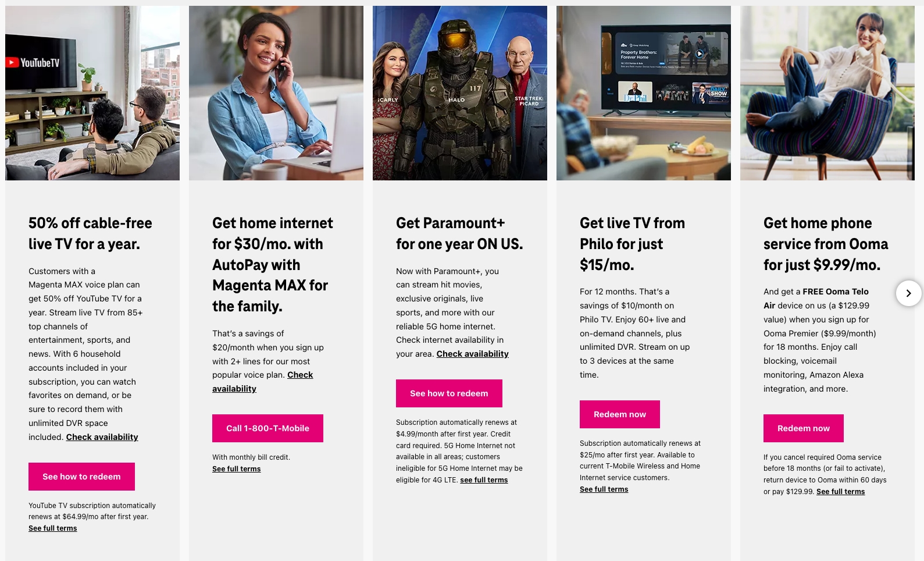Click the Ooma home phone image

pyautogui.click(x=827, y=93)
